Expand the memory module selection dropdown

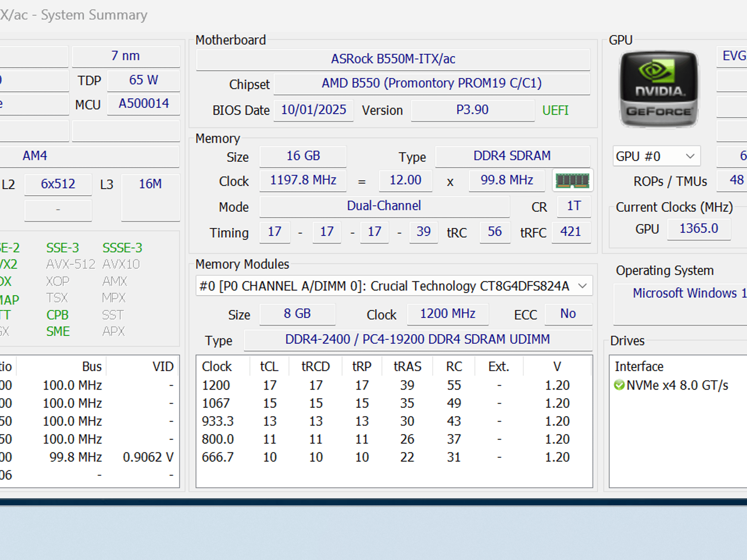(394, 286)
